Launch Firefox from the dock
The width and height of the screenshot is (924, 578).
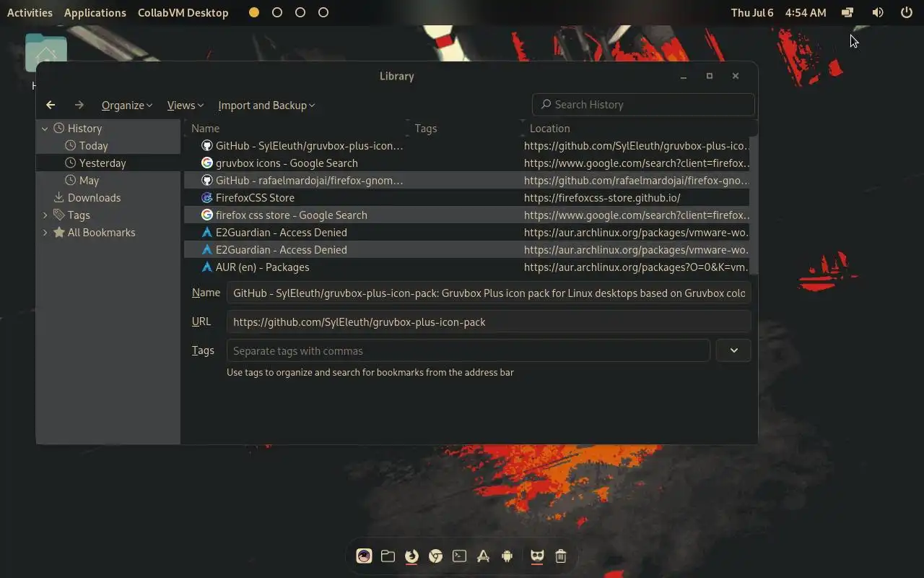coord(411,556)
